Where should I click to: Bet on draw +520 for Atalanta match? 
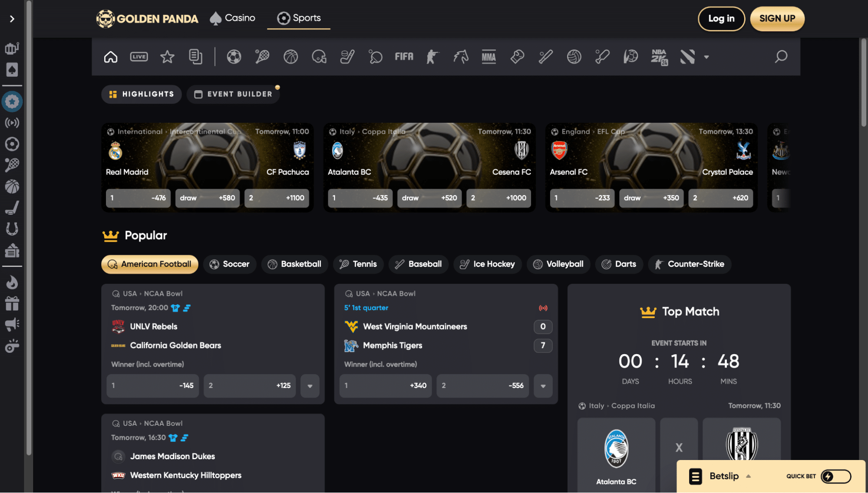click(x=429, y=198)
